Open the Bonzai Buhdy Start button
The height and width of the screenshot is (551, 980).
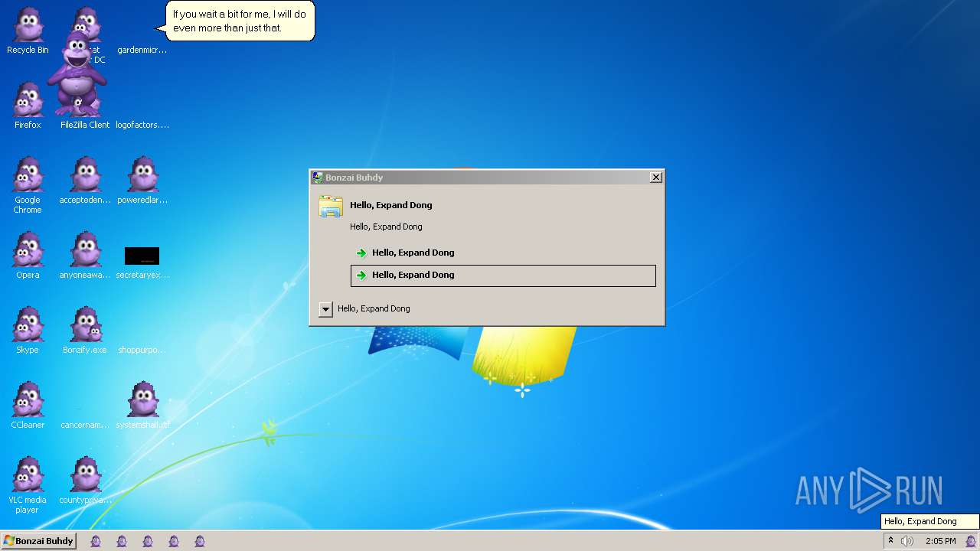38,541
